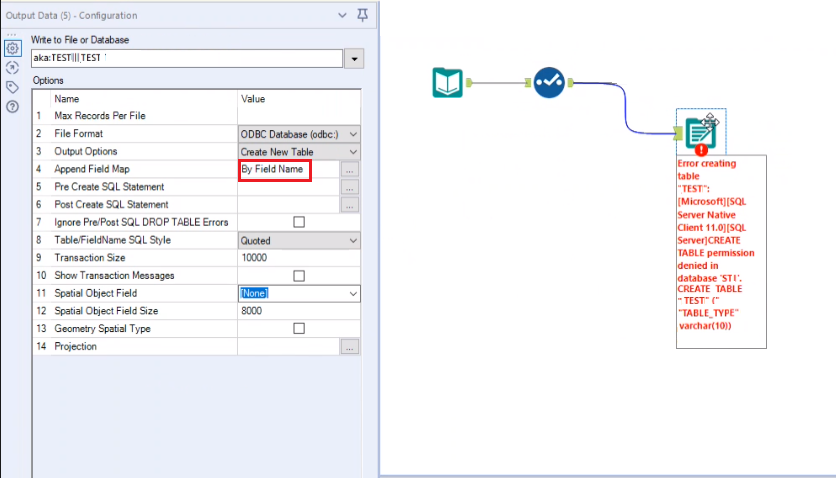Click the Select tool output anchor
836x478 pixels.
pyautogui.click(x=570, y=83)
